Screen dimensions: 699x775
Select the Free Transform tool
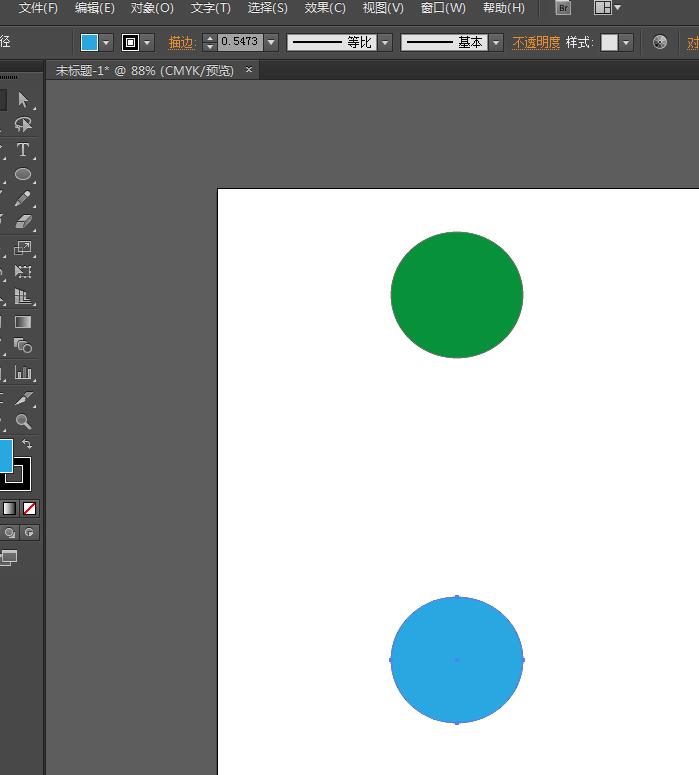23,272
